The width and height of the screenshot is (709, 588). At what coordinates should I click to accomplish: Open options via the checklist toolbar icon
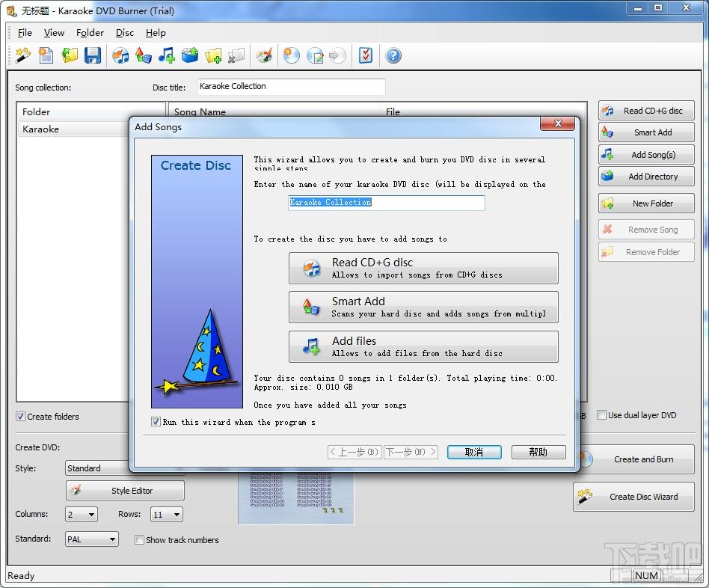click(x=366, y=55)
